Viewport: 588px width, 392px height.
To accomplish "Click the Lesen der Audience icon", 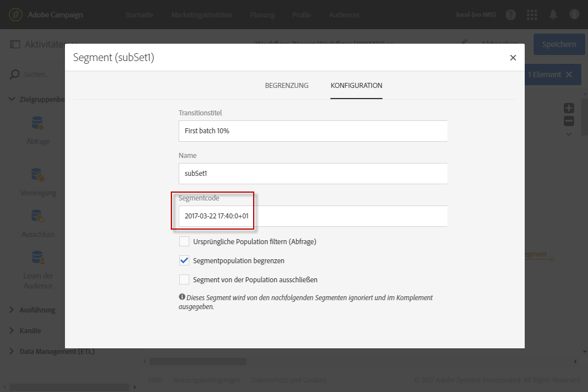I will tap(38, 258).
